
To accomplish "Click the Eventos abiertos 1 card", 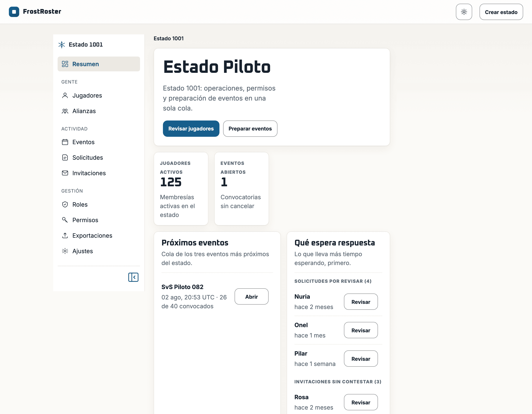I will (241, 189).
